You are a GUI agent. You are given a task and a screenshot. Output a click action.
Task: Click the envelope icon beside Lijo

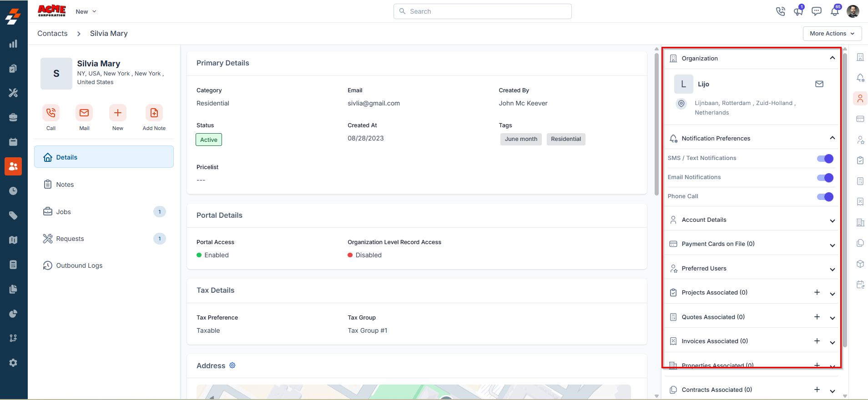pos(819,84)
